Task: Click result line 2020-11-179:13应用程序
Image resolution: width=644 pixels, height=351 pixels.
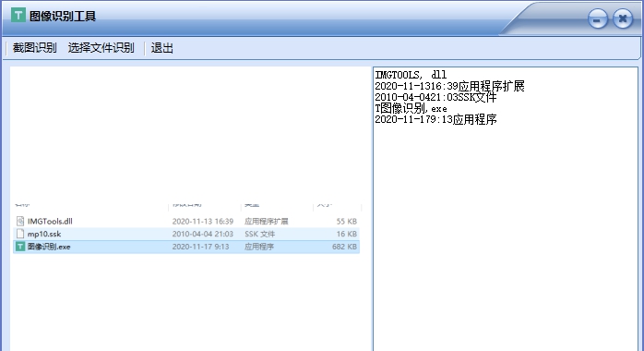Action: [435, 119]
